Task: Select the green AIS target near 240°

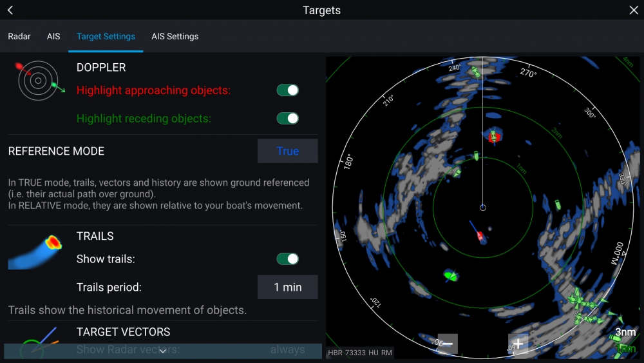Action: click(x=476, y=72)
